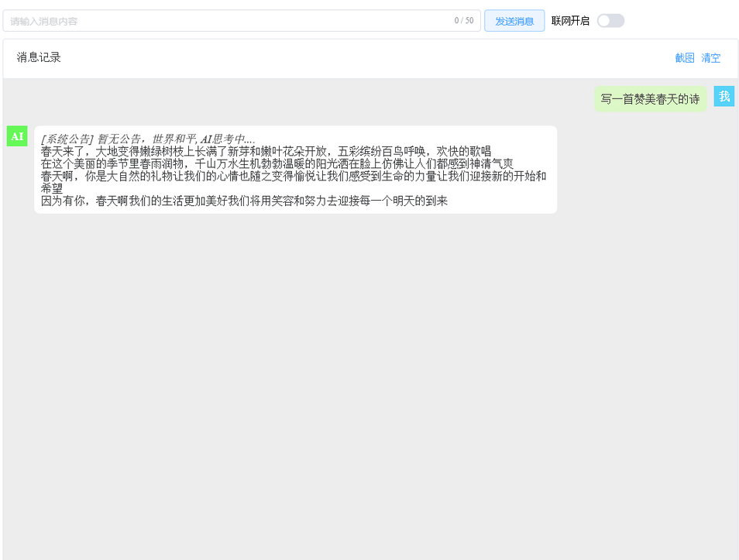Click the 清空 link
Screen dimensions: 739x560
click(x=710, y=57)
